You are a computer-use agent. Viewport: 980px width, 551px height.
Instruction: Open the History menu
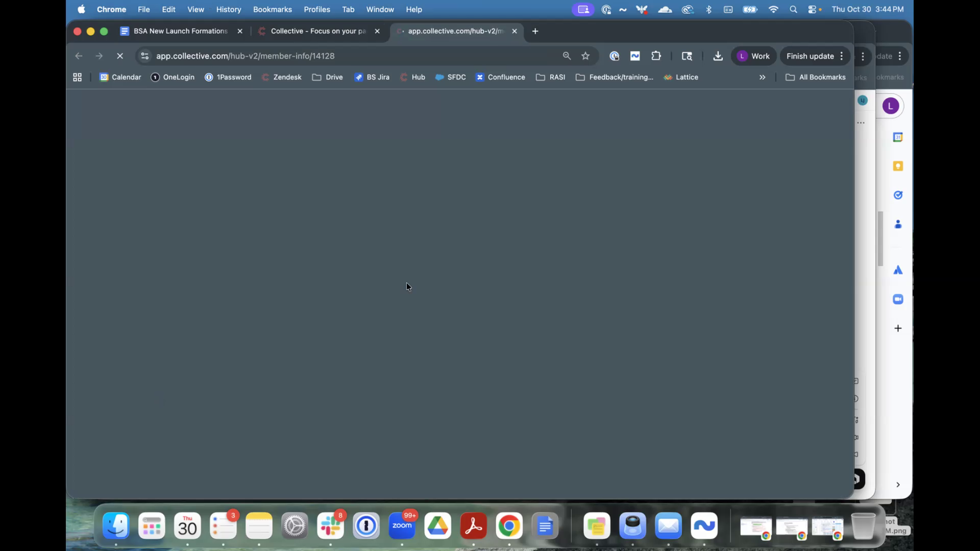click(228, 9)
